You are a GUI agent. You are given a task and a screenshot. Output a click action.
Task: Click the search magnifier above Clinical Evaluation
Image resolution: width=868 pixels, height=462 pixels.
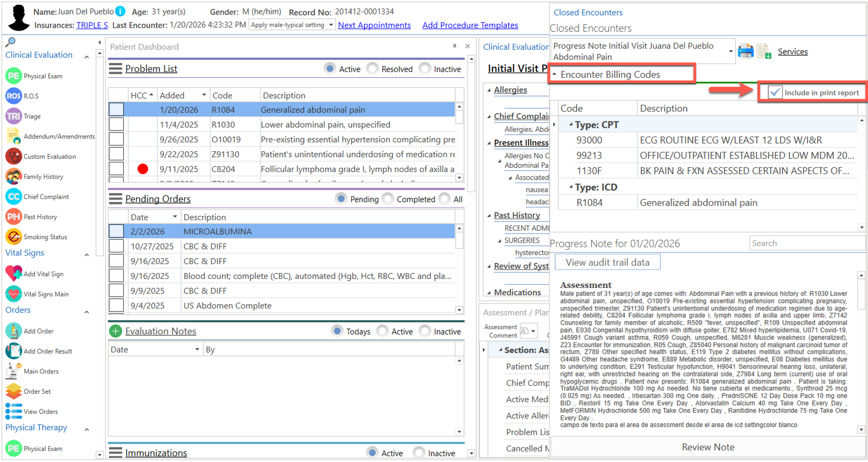pyautogui.click(x=10, y=42)
